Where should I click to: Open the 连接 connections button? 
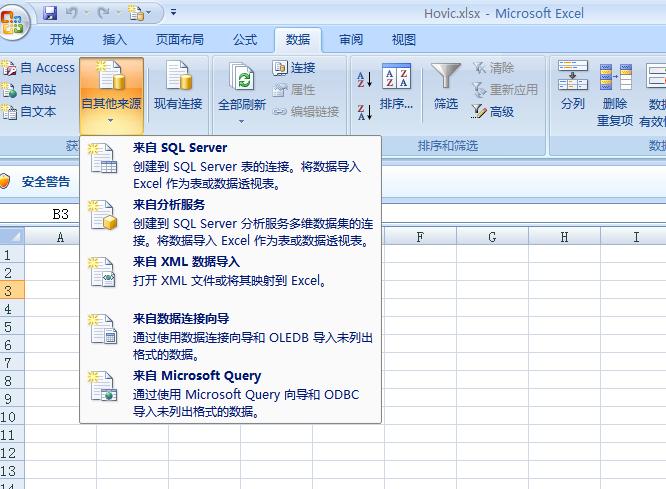(x=294, y=68)
